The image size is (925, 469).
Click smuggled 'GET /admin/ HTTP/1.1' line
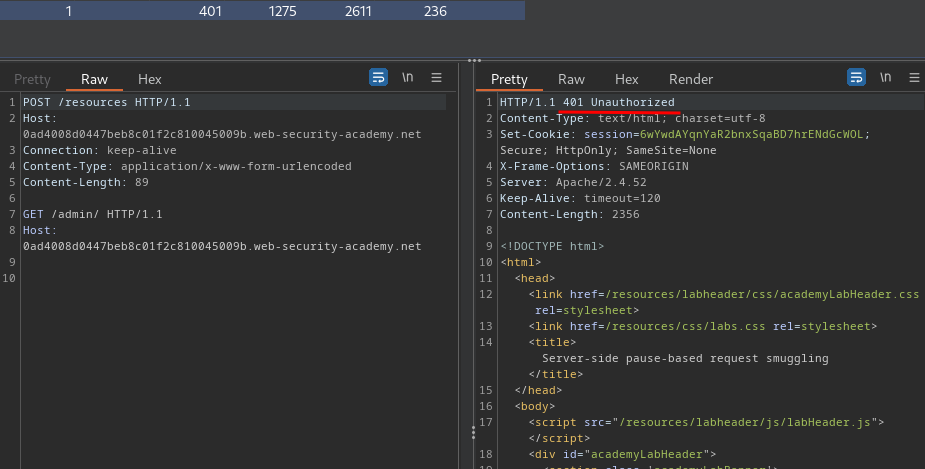click(x=93, y=214)
